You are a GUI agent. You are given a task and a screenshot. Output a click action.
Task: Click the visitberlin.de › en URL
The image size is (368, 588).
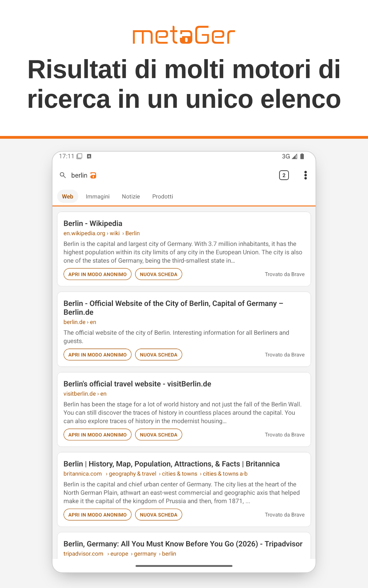85,394
